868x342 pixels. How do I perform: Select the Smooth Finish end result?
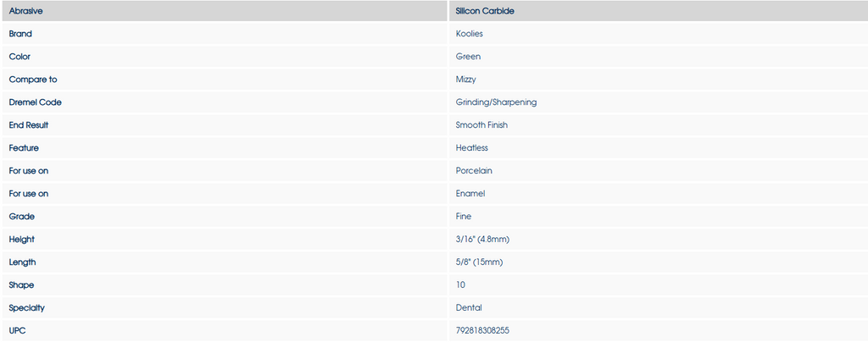point(481,125)
